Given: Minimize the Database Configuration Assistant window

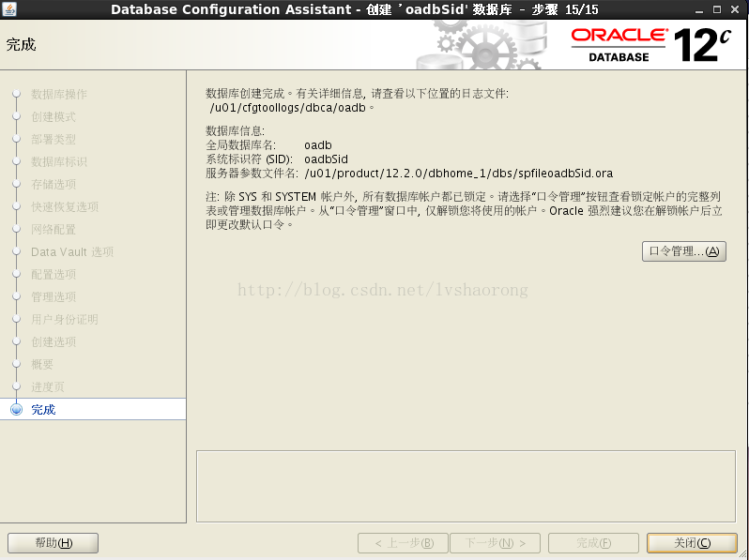Looking at the screenshot, I should click(x=699, y=9).
